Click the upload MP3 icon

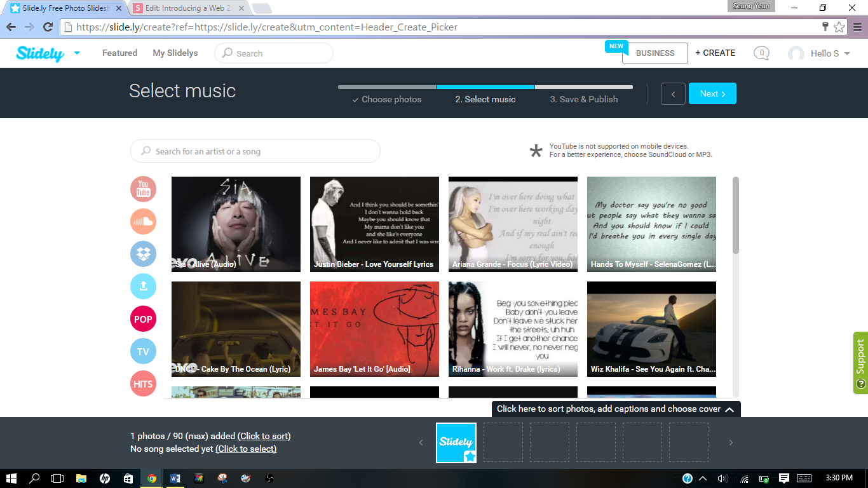(143, 287)
